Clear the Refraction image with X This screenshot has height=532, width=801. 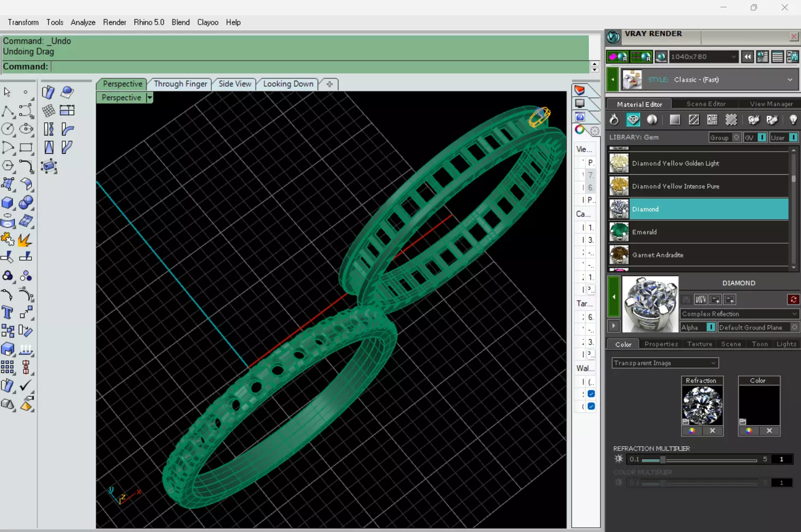[x=712, y=431]
